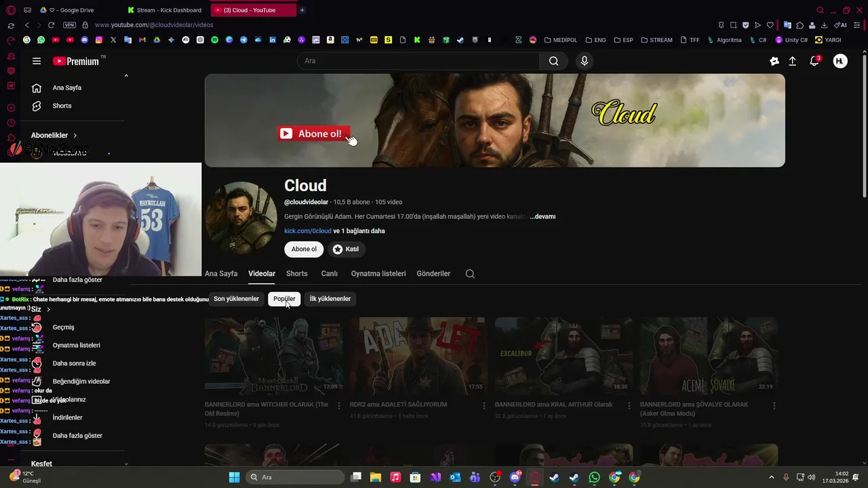Go back in the browser

click(x=27, y=25)
